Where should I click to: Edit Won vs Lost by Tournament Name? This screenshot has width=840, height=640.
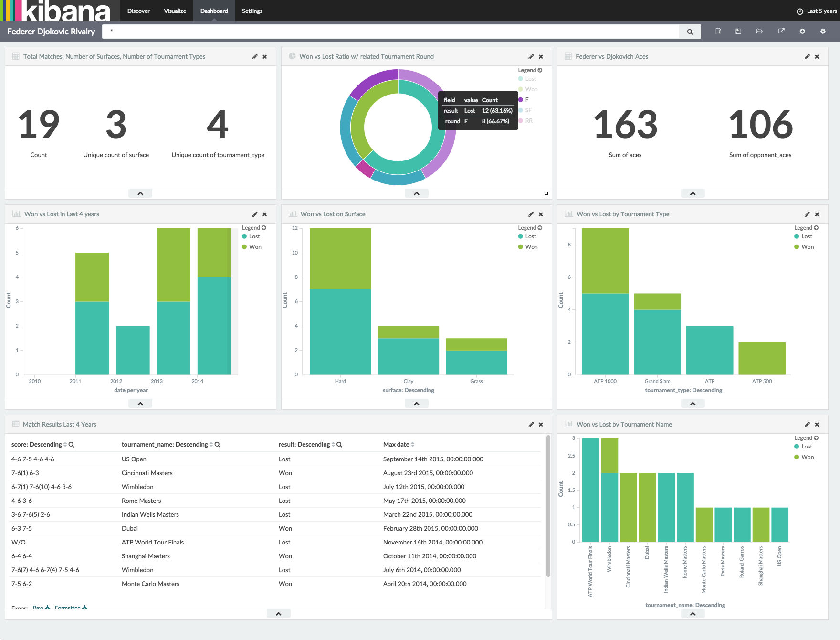click(x=807, y=424)
